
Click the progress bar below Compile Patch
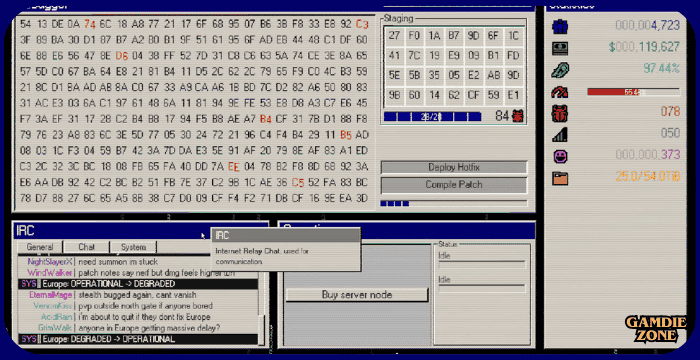coord(454,204)
